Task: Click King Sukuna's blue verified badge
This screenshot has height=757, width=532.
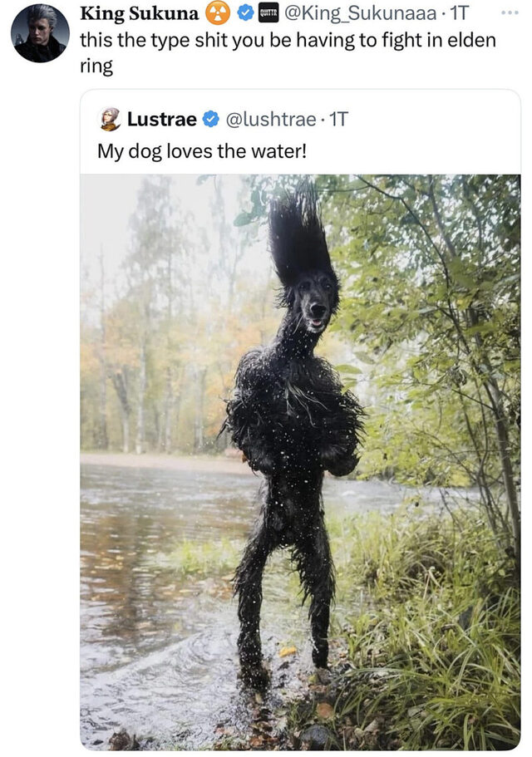Action: [245, 12]
